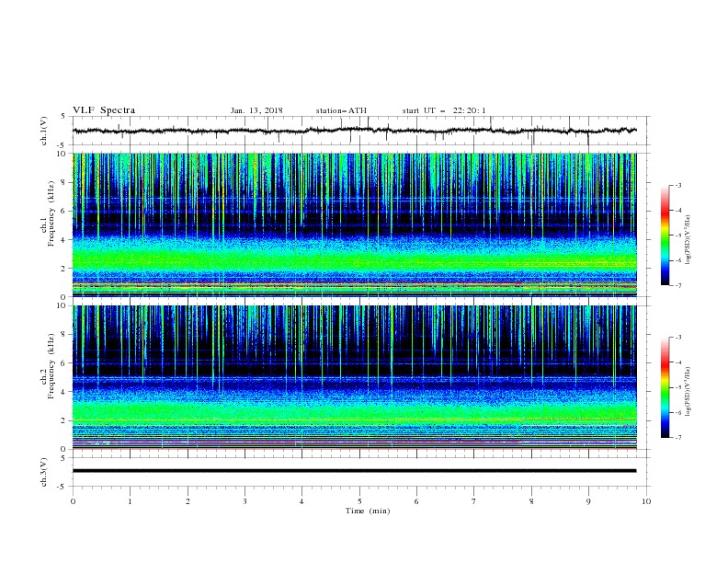
Task: Click the time axis tick label '5'
Action: tap(359, 501)
